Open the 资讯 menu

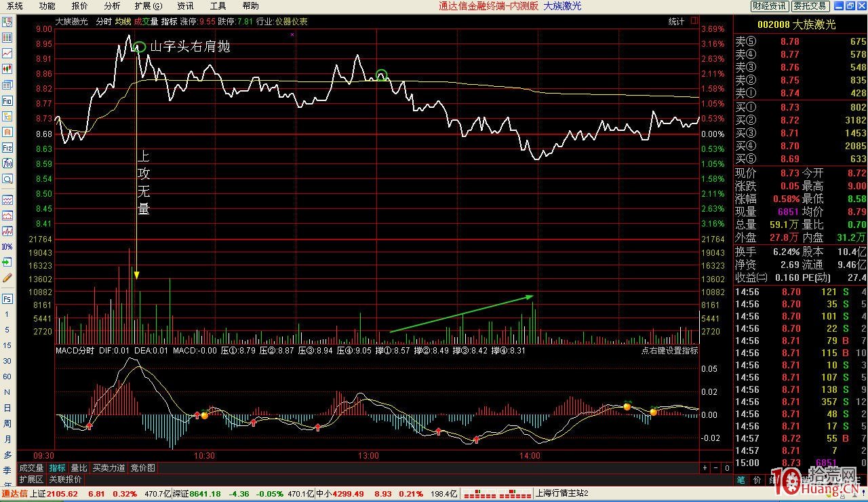185,6
